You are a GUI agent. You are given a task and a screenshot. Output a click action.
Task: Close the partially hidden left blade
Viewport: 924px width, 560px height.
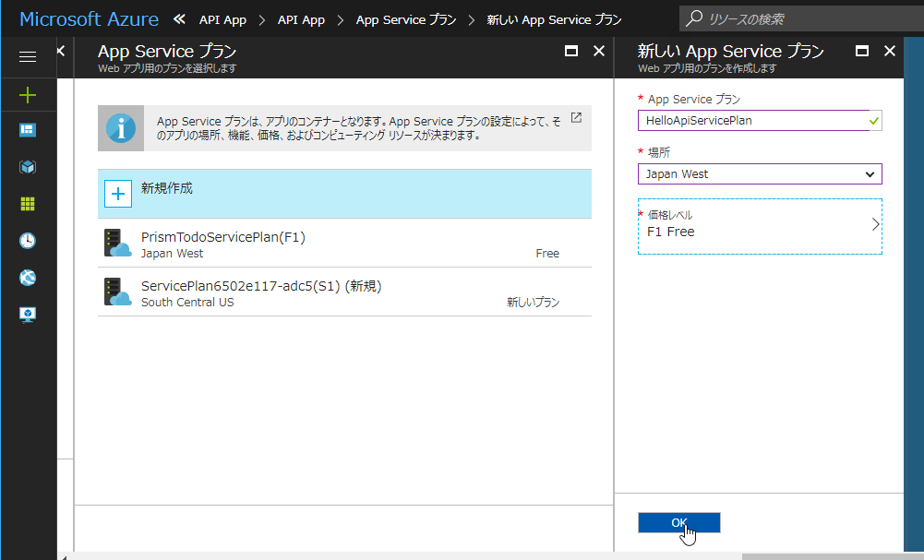pyautogui.click(x=61, y=52)
